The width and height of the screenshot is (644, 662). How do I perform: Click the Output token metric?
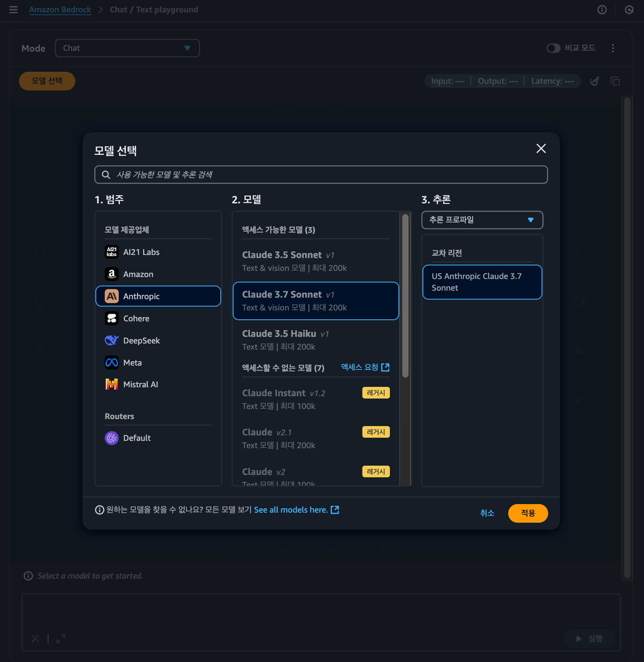coord(498,81)
